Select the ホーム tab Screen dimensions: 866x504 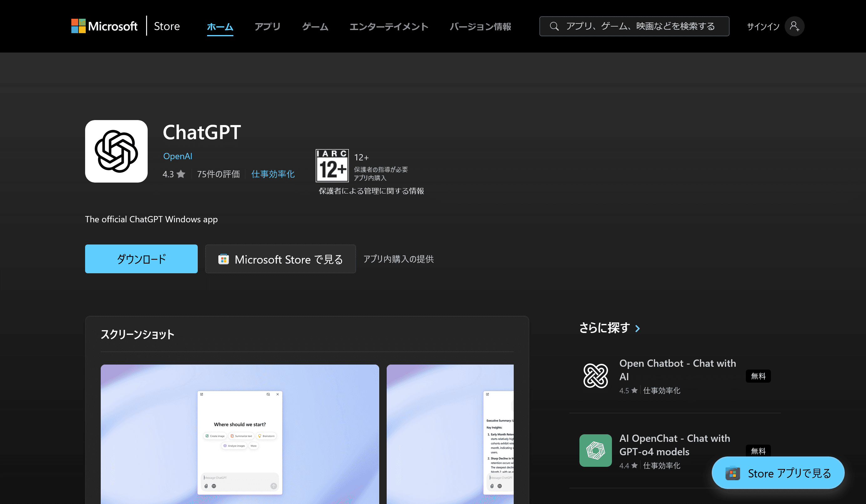click(220, 27)
